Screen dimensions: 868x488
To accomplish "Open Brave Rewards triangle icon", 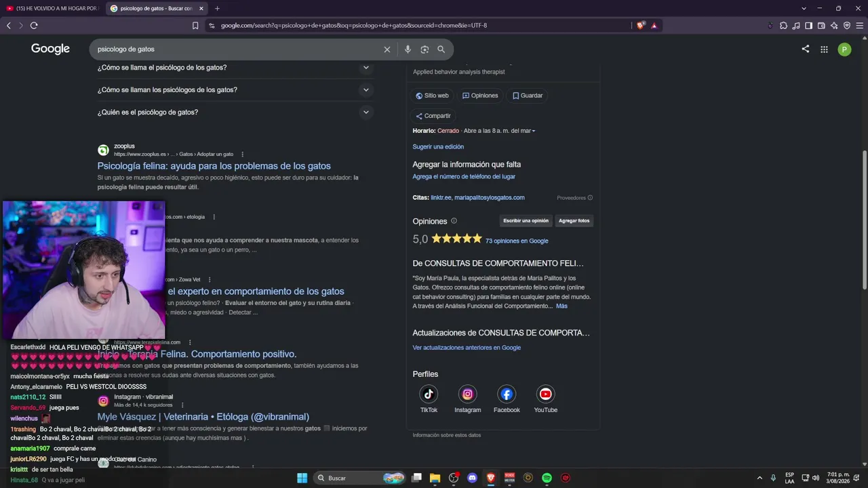I will pyautogui.click(x=654, y=26).
